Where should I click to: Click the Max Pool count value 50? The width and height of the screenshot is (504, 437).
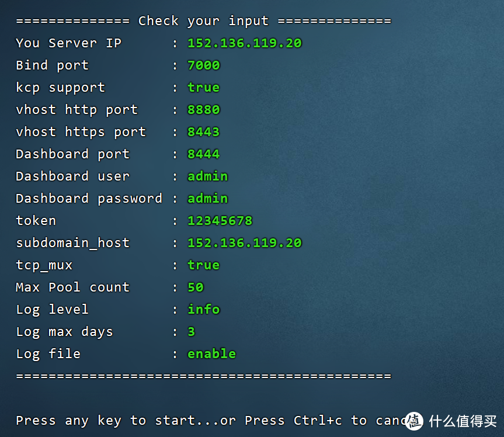pyautogui.click(x=195, y=287)
